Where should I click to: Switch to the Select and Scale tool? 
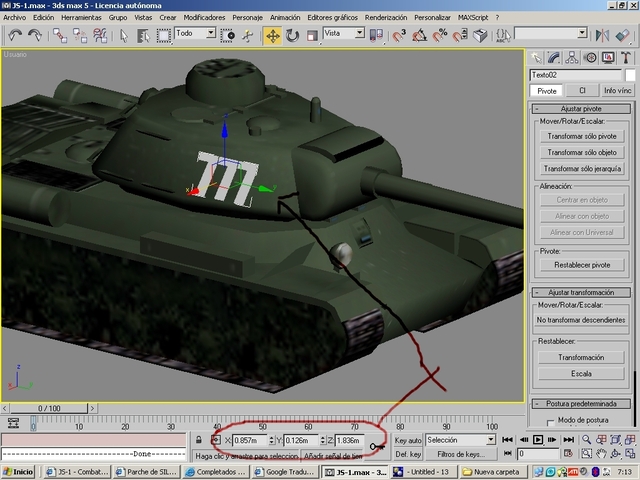[x=312, y=36]
